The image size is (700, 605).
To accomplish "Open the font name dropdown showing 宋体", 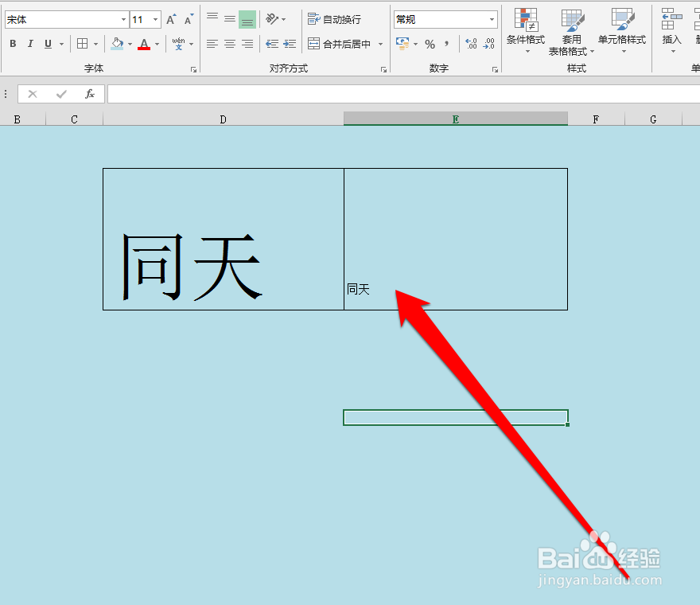I will pos(123,18).
